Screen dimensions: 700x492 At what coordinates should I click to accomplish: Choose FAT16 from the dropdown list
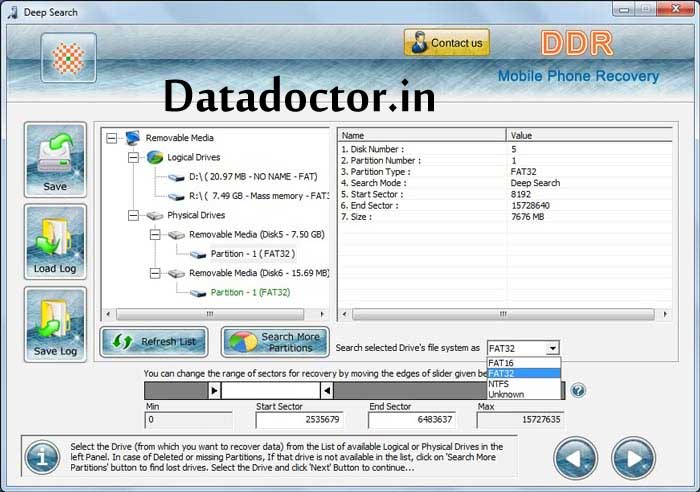523,363
